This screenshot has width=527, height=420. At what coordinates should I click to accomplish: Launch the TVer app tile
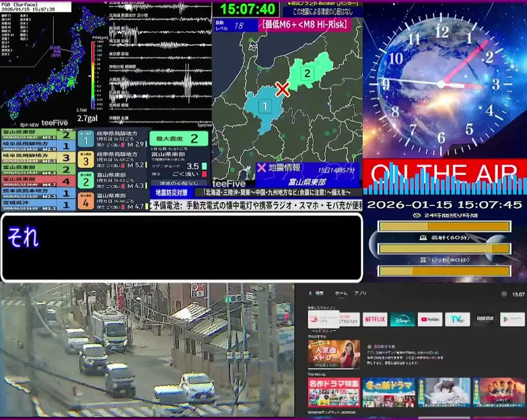(x=458, y=319)
